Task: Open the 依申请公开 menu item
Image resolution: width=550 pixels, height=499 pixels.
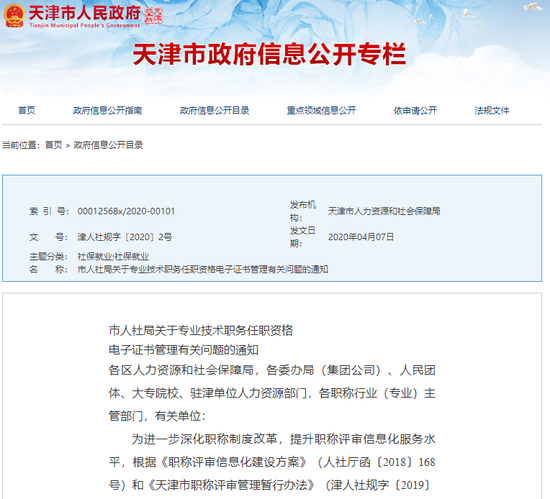Action: (x=415, y=110)
